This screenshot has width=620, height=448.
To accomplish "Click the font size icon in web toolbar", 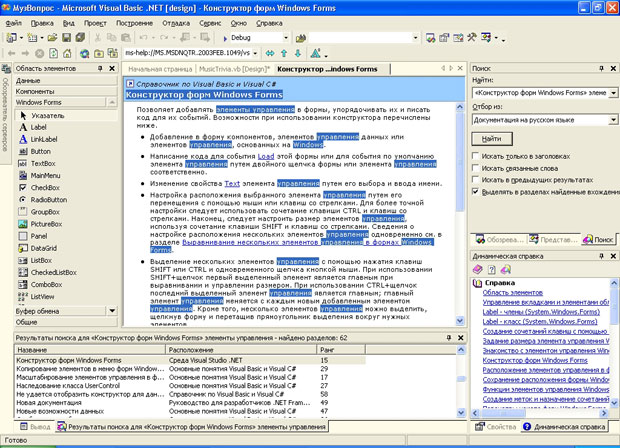I will (316, 53).
